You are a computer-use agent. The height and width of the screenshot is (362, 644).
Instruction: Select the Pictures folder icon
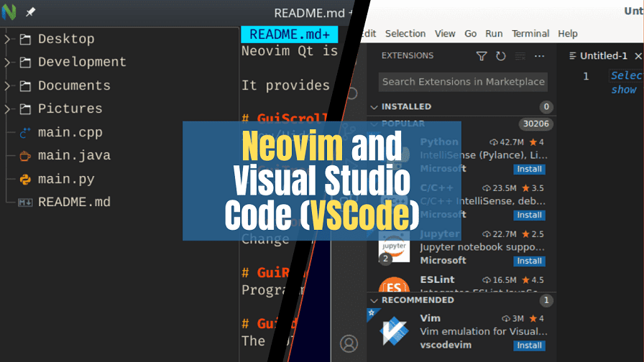25,109
